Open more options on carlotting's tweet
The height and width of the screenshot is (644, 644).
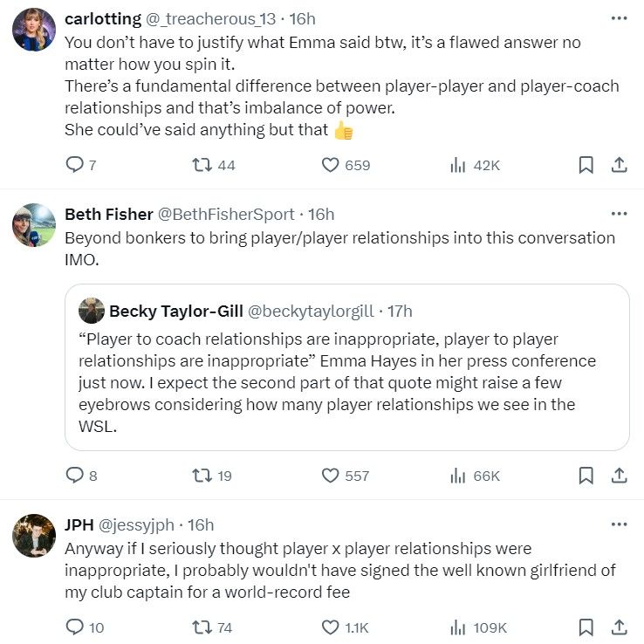coord(619,18)
